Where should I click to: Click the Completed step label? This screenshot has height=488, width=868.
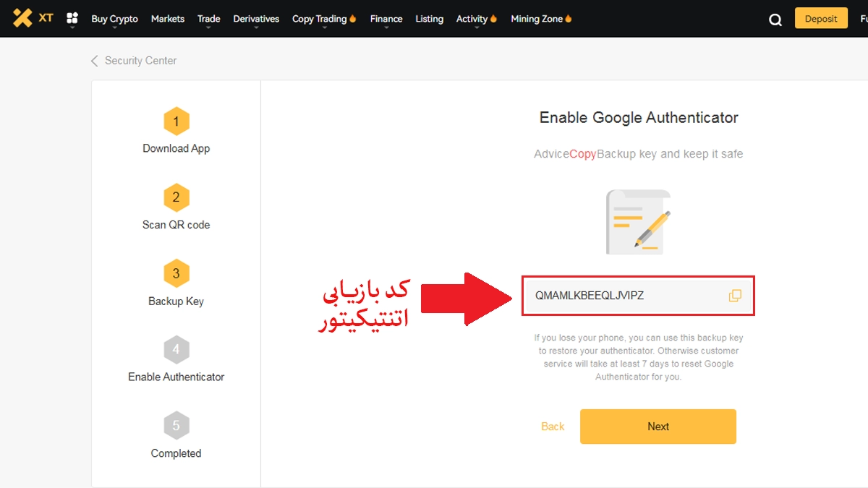(x=176, y=453)
